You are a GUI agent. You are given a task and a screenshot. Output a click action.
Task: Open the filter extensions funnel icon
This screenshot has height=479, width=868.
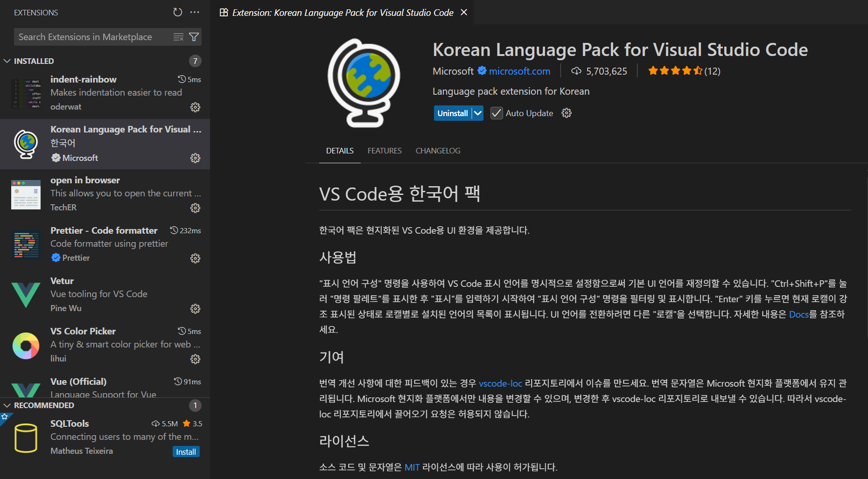click(x=194, y=37)
